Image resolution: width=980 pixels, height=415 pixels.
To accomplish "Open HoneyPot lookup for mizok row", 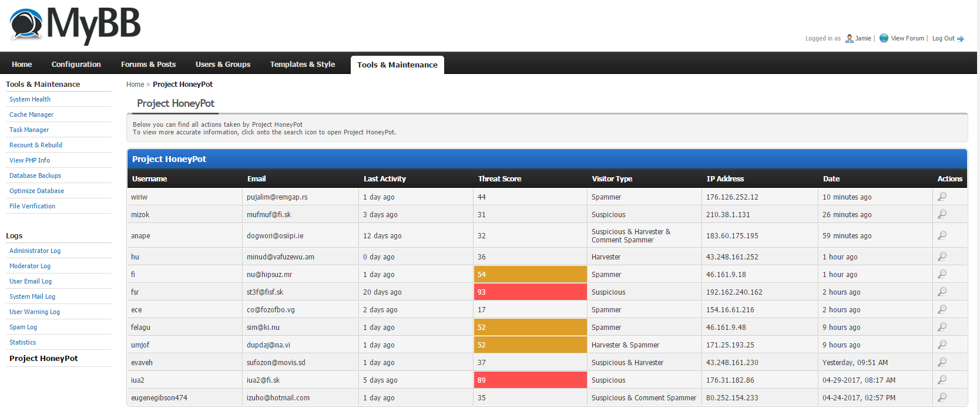I will [x=942, y=214].
